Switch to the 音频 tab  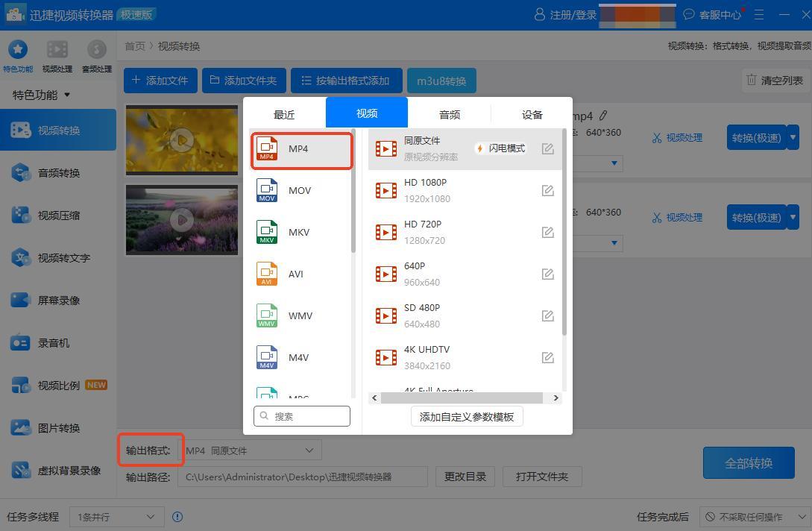click(x=450, y=114)
